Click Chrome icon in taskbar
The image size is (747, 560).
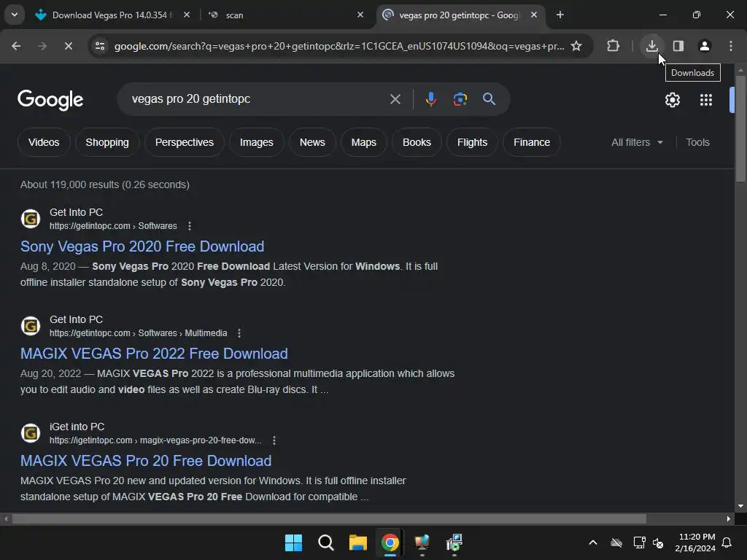(x=390, y=542)
